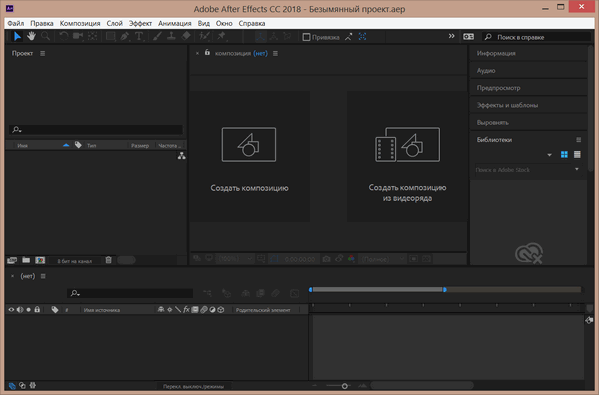This screenshot has width=599, height=395.
Task: Sort project items by Имя column
Action: (x=23, y=146)
